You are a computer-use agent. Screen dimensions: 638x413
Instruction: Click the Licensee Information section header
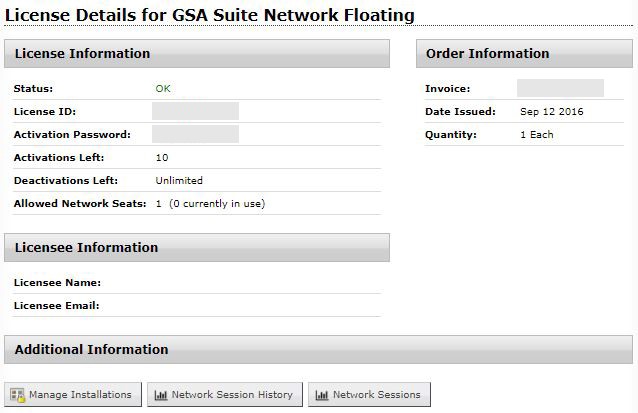[197, 247]
